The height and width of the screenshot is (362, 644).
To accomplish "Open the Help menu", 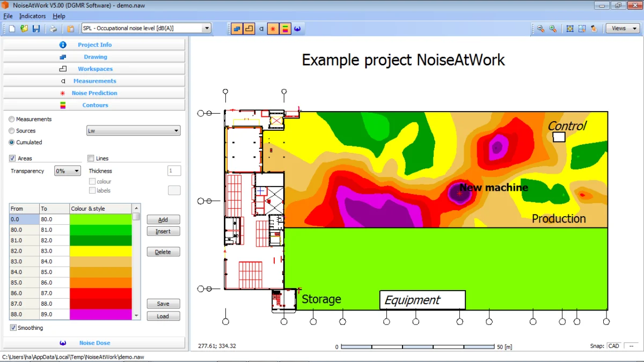I will 58,16.
